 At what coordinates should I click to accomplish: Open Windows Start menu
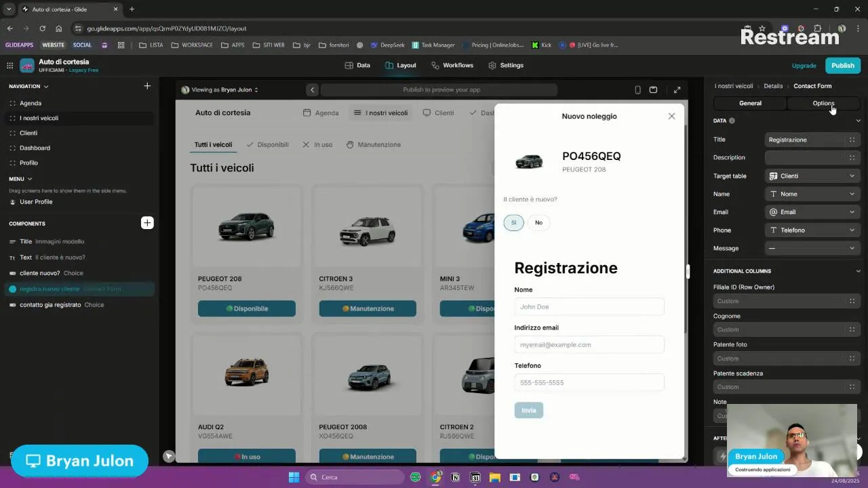tap(294, 477)
